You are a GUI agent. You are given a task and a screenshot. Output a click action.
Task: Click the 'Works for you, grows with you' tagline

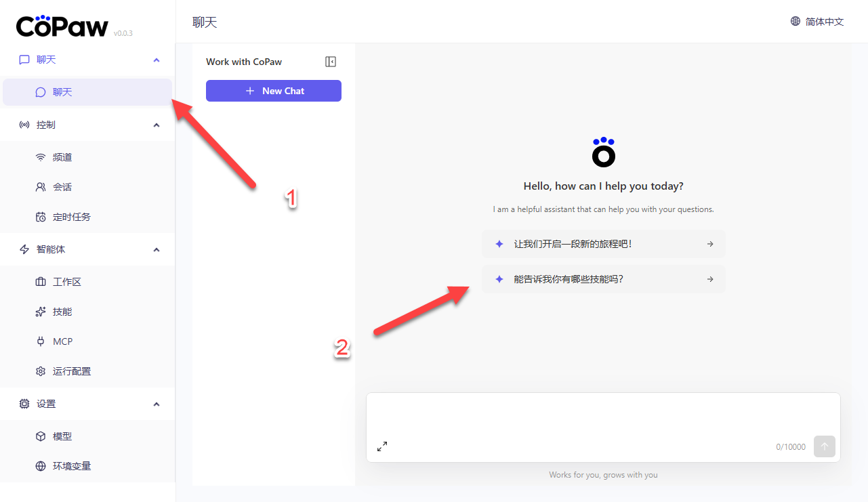click(604, 475)
